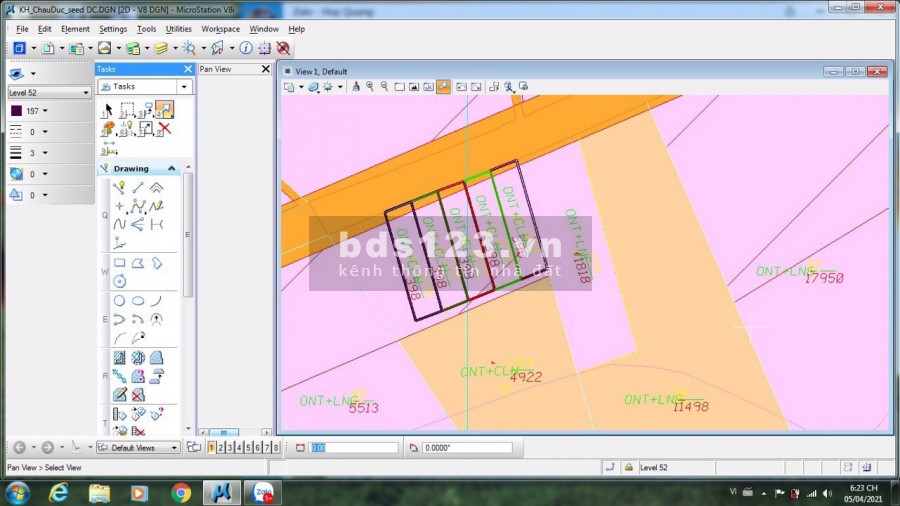Click highlighted Pan View tool icon

point(443,87)
